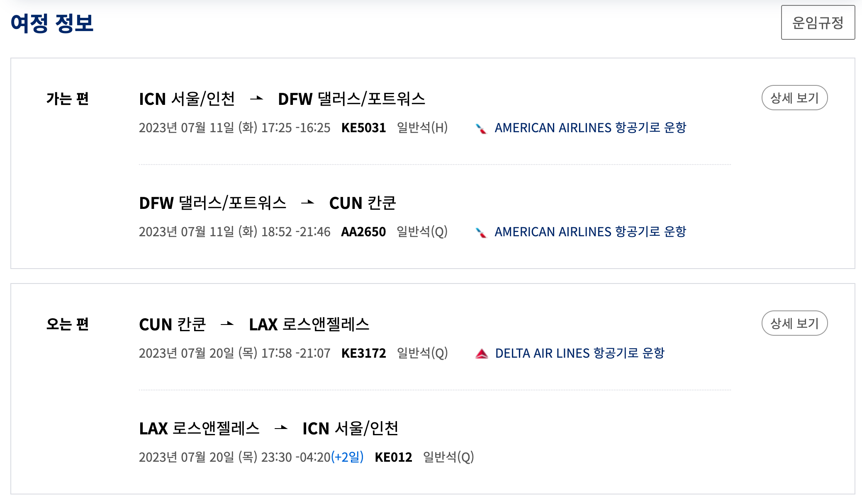Select flight number KE5031
This screenshot has width=862, height=504.
click(x=364, y=128)
